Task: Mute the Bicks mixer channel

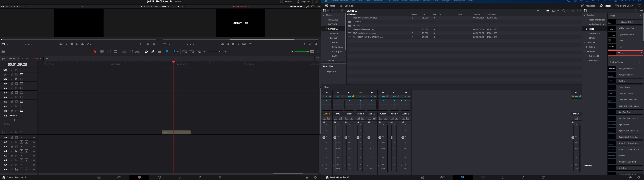Action: (x=351, y=118)
